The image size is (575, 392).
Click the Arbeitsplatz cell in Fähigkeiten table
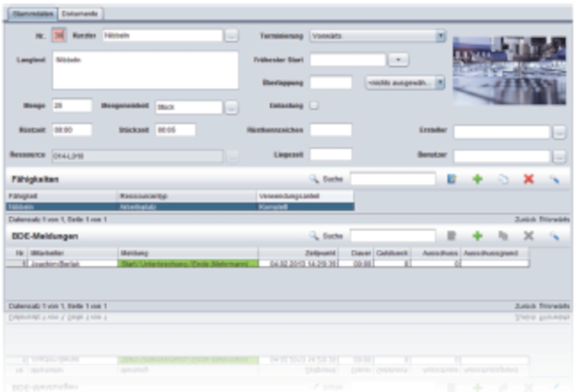[187, 207]
